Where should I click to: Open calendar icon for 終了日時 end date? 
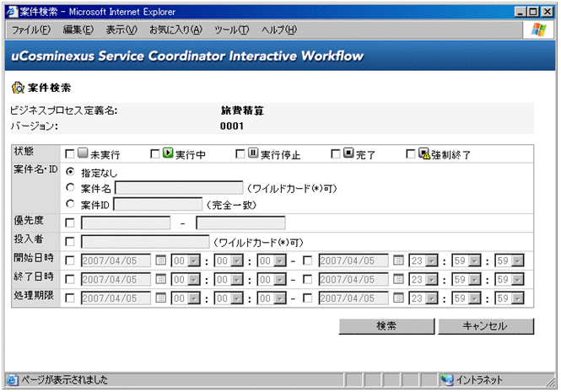tap(398, 279)
